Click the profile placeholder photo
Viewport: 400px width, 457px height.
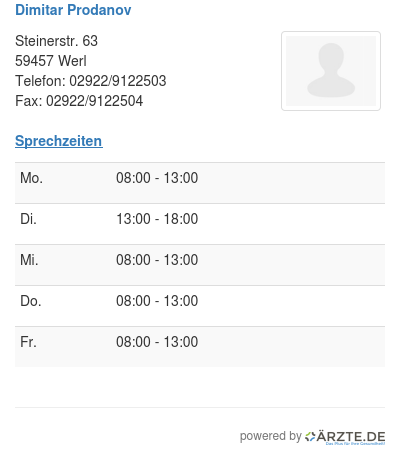click(331, 71)
